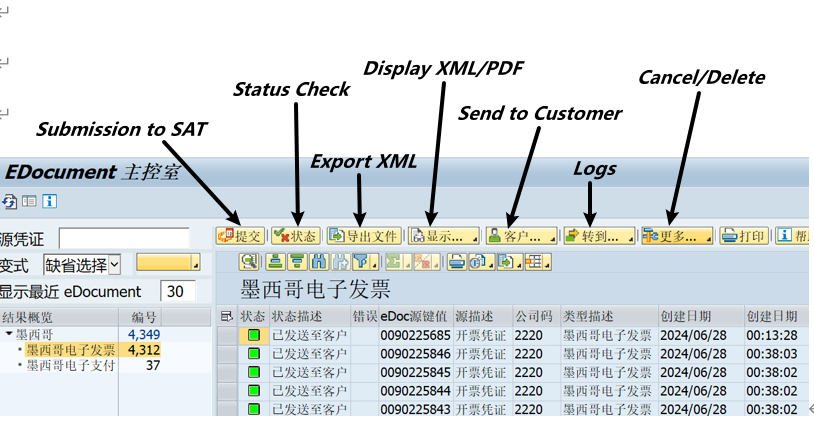Click the 提交 submit button
This screenshot has height=423, width=814.
(x=241, y=236)
